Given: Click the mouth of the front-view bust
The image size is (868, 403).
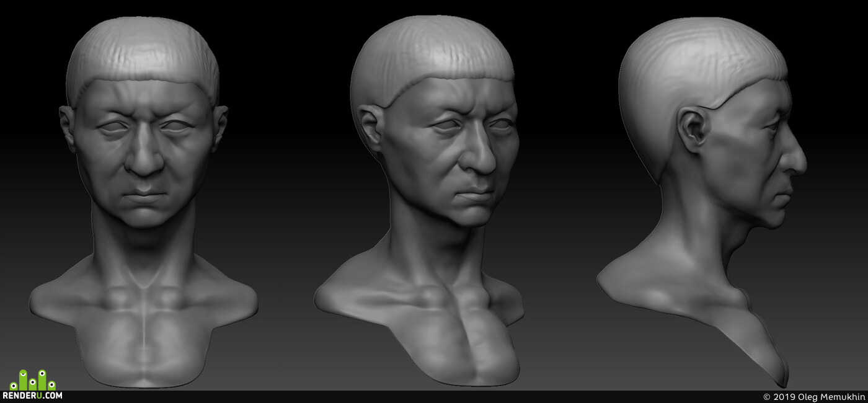Looking at the screenshot, I should pyautogui.click(x=144, y=197).
